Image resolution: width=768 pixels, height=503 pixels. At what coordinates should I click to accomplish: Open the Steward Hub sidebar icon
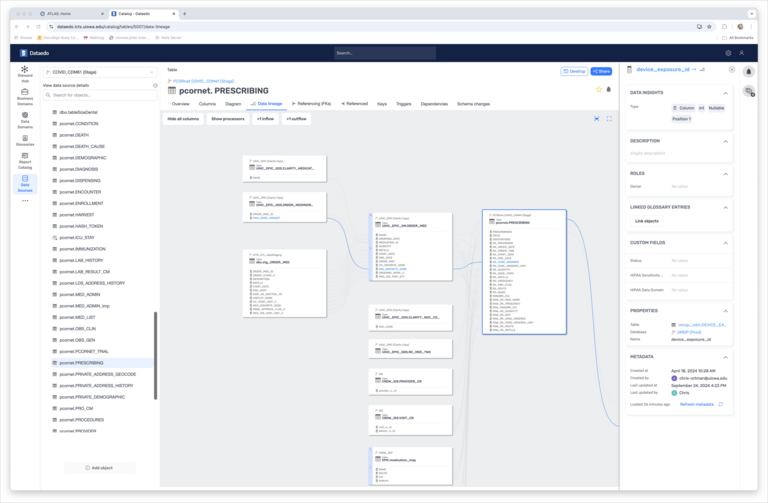click(x=25, y=73)
